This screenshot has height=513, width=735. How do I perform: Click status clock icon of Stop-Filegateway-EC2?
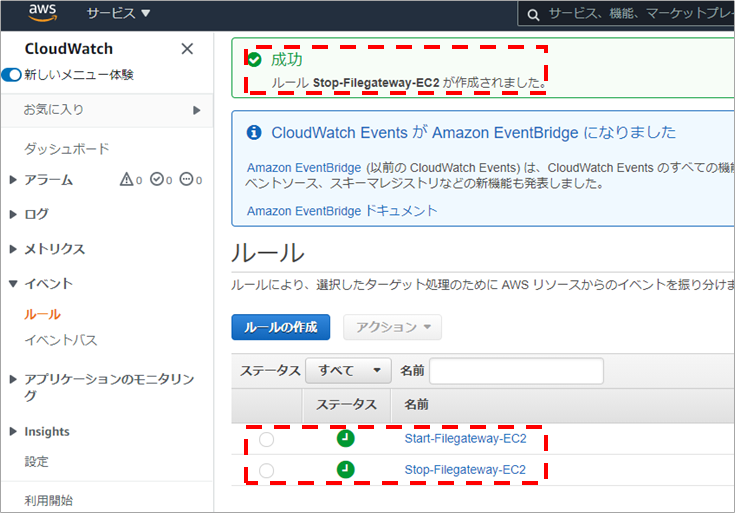(x=345, y=469)
